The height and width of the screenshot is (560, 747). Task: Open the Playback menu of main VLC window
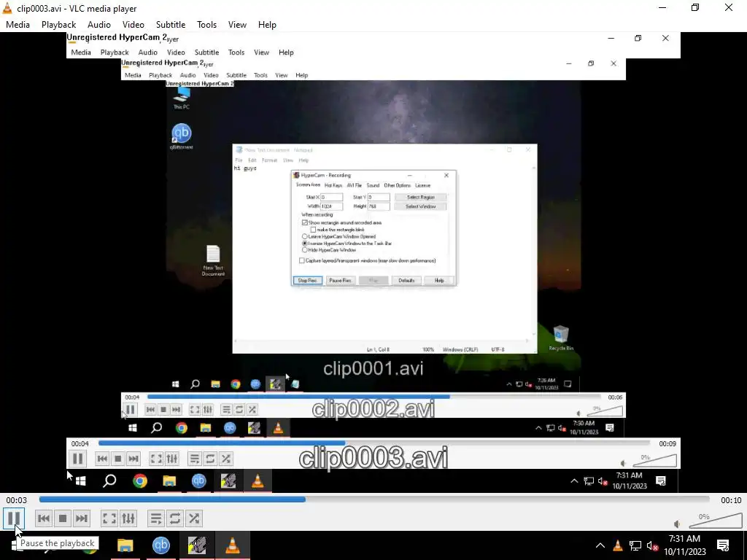click(x=58, y=25)
